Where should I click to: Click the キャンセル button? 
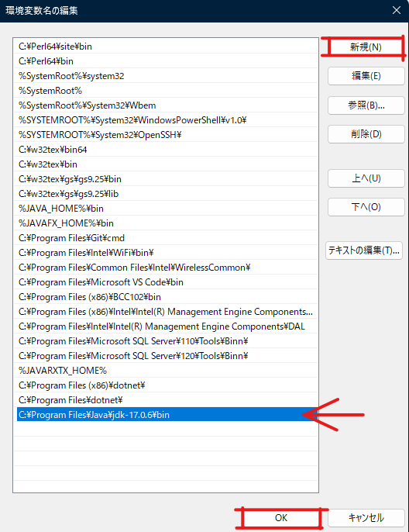366,518
